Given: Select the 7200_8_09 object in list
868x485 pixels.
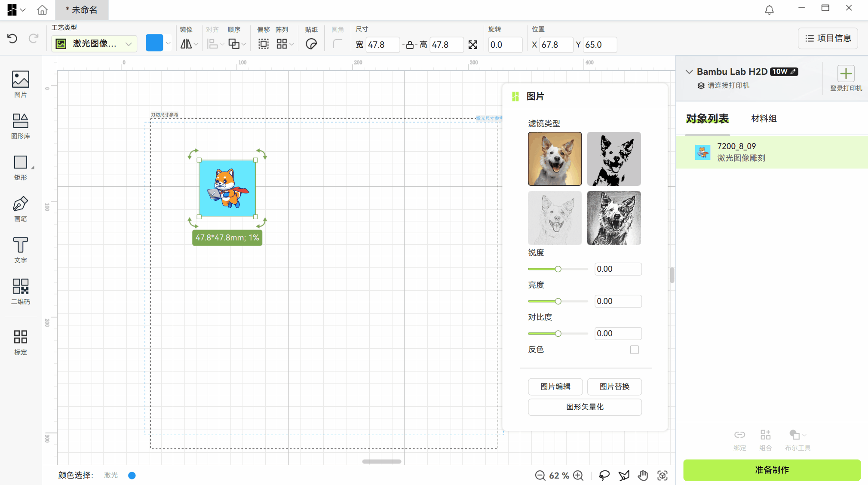Looking at the screenshot, I should [772, 152].
